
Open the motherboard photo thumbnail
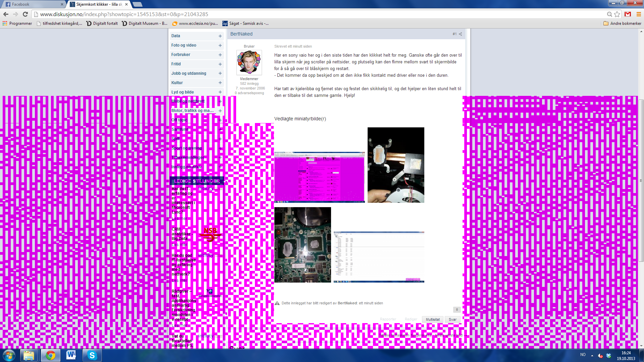(303, 245)
